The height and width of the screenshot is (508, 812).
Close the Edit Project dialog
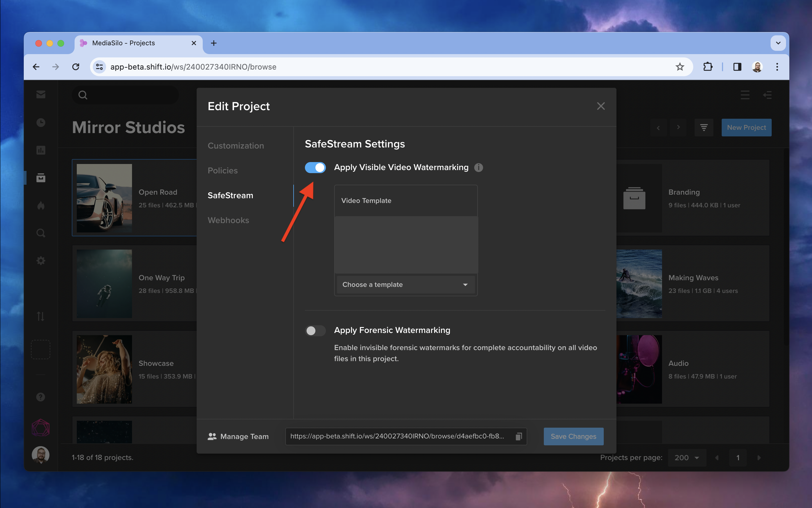(x=601, y=106)
